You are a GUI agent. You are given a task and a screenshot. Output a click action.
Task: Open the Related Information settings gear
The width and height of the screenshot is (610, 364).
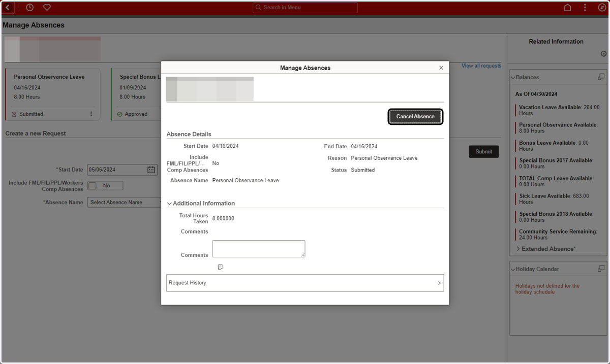(x=603, y=54)
